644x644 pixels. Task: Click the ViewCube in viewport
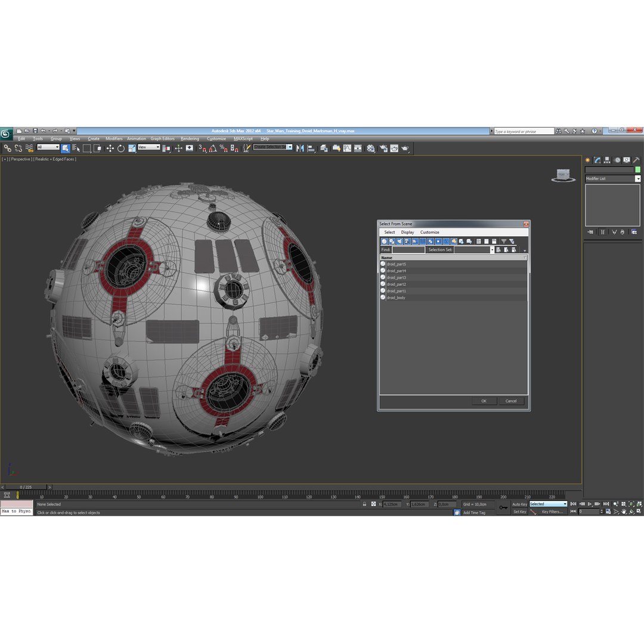tap(563, 175)
